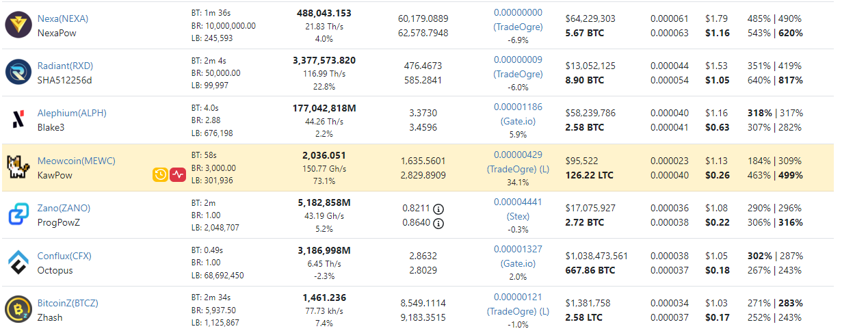Click (Gate.io) link in Conflux row

coord(518,263)
